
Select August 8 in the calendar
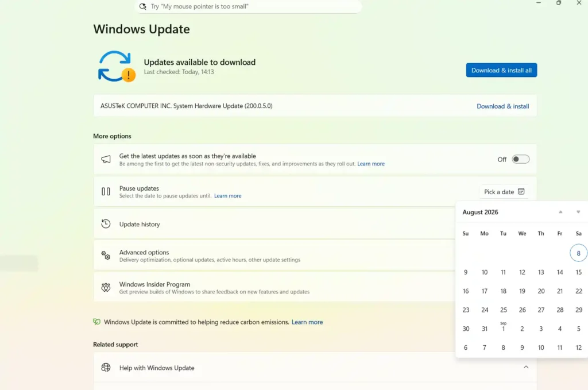coord(578,253)
